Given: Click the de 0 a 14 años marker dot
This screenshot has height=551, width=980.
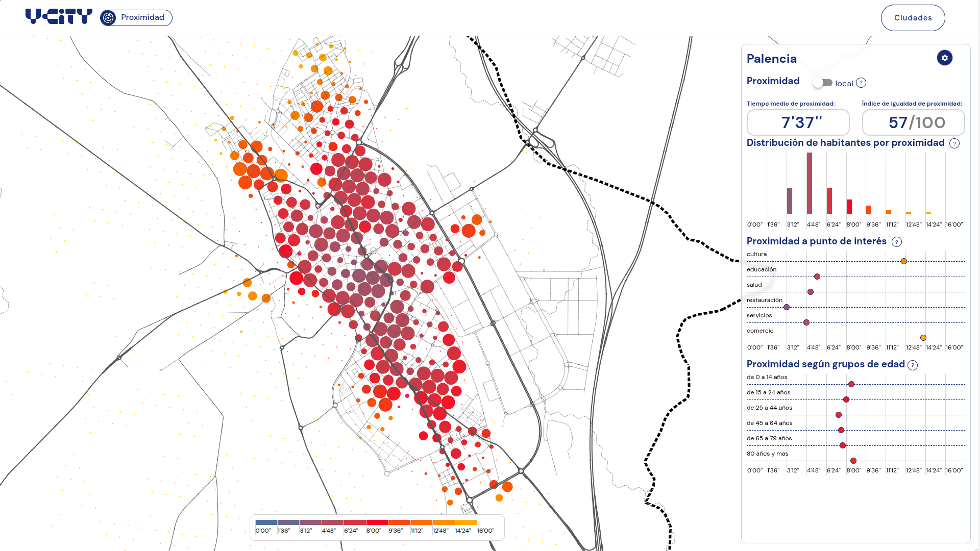Looking at the screenshot, I should [x=851, y=384].
